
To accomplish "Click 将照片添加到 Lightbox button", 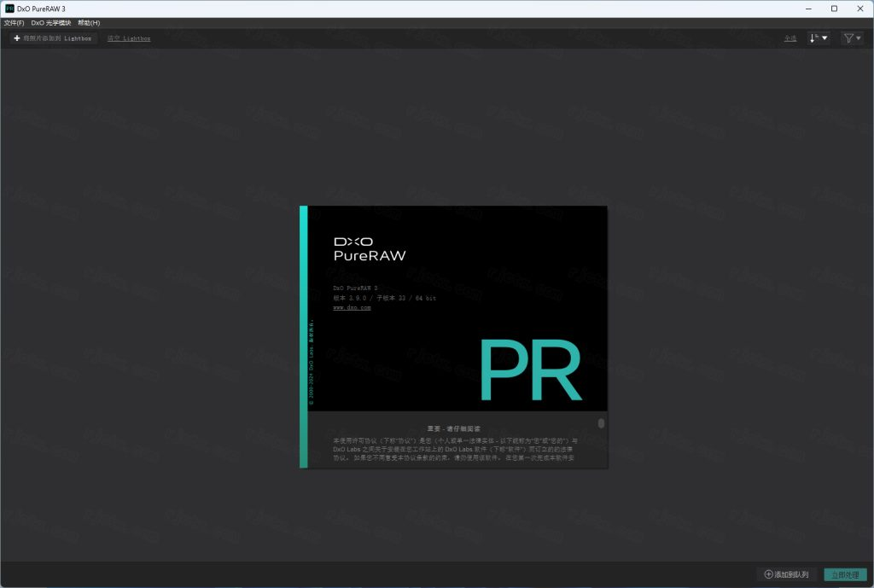I will click(54, 38).
